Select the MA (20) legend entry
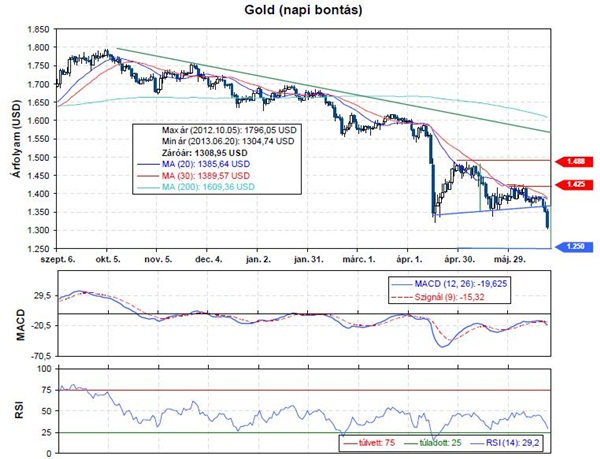The width and height of the screenshot is (600, 459). 207,164
